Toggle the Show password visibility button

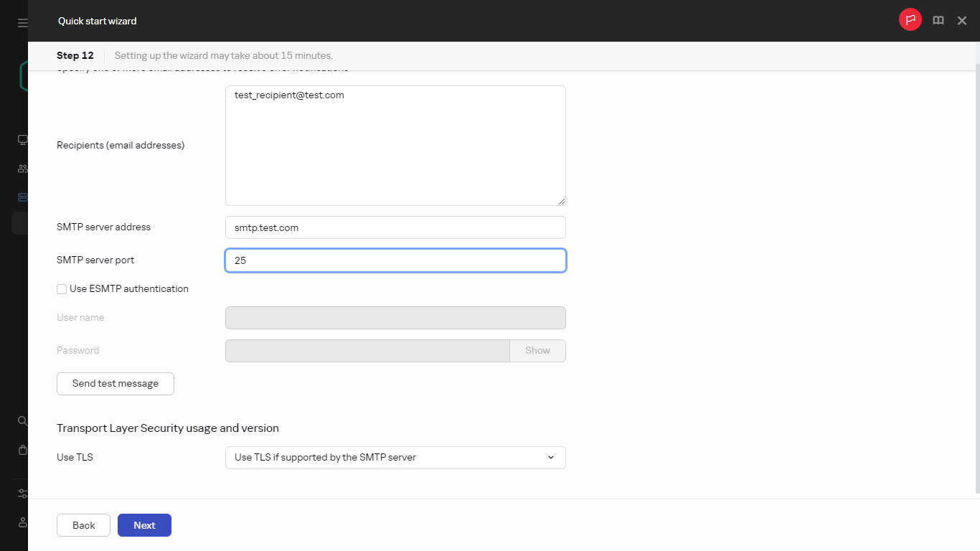coord(537,350)
